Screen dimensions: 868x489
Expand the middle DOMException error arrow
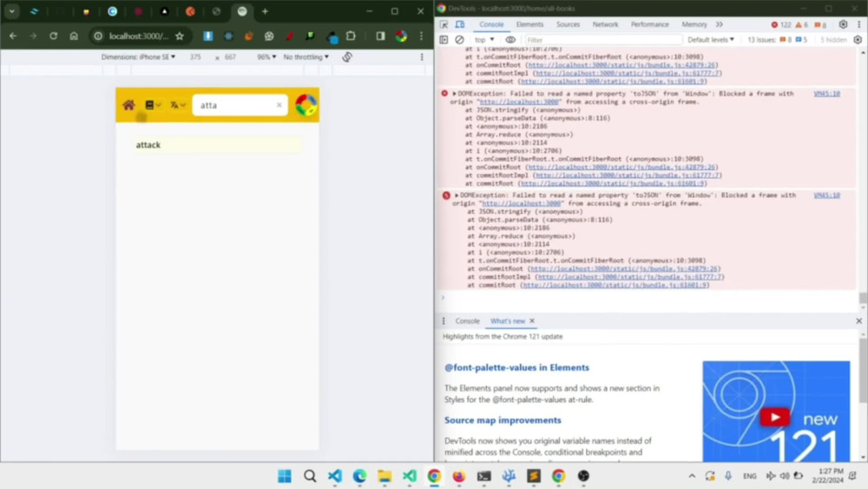point(454,94)
